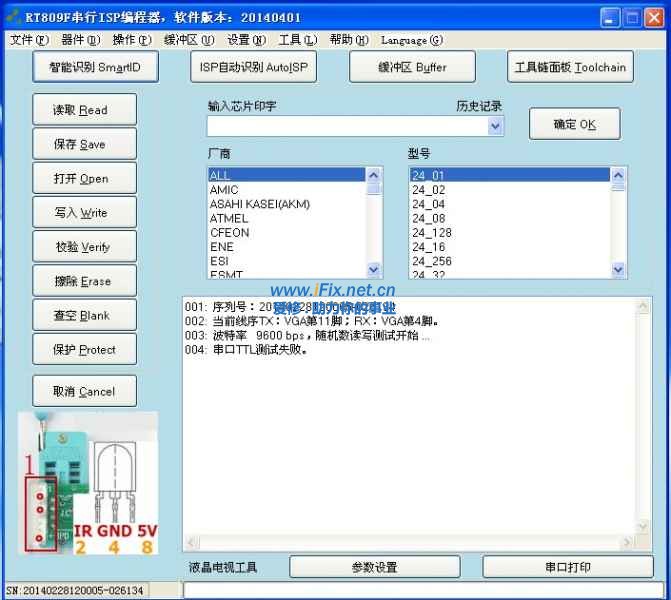Image resolution: width=671 pixels, height=600 pixels.
Task: Click the chip marking input field
Action: point(347,126)
